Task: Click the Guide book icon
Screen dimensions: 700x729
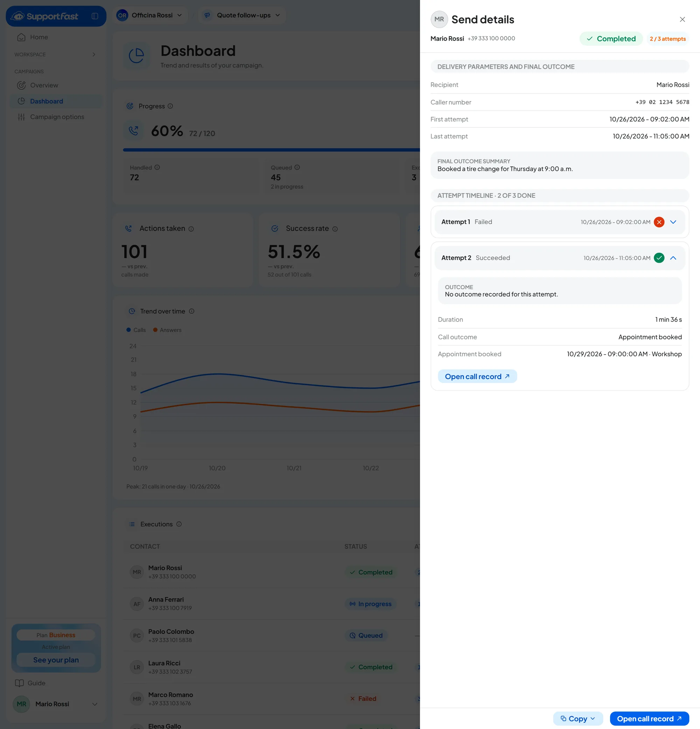Action: pos(19,683)
